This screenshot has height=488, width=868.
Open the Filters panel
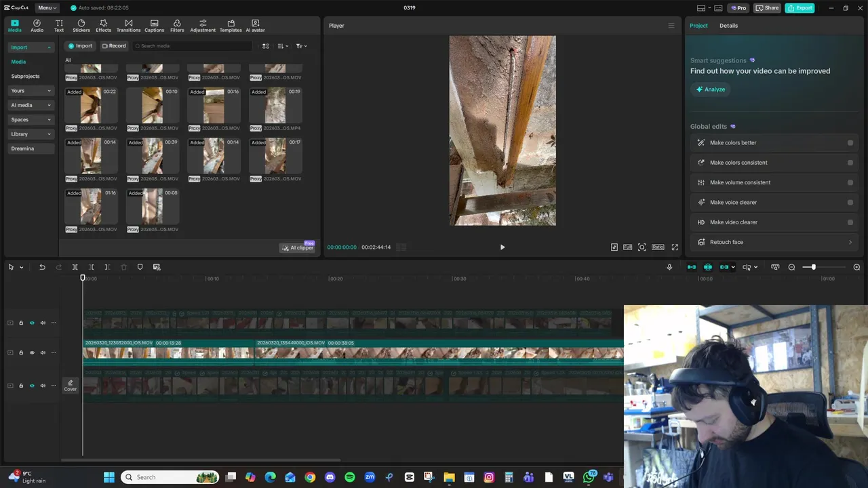[x=177, y=26]
